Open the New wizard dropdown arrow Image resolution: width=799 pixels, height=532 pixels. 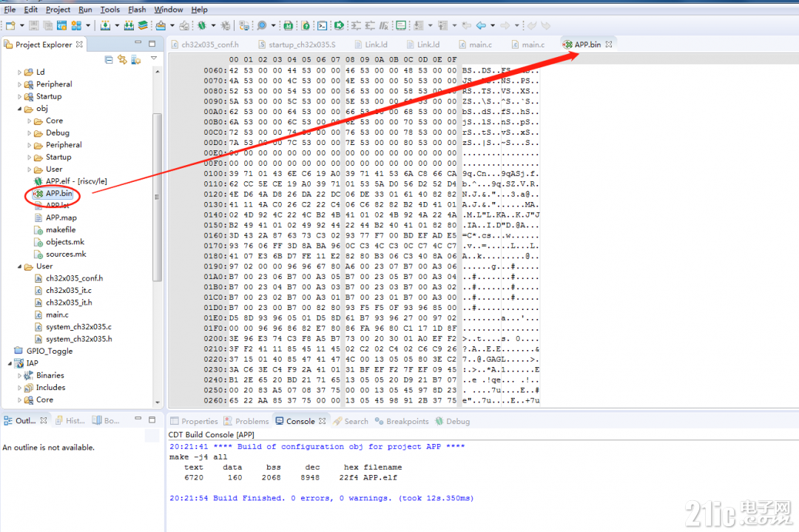[22, 25]
